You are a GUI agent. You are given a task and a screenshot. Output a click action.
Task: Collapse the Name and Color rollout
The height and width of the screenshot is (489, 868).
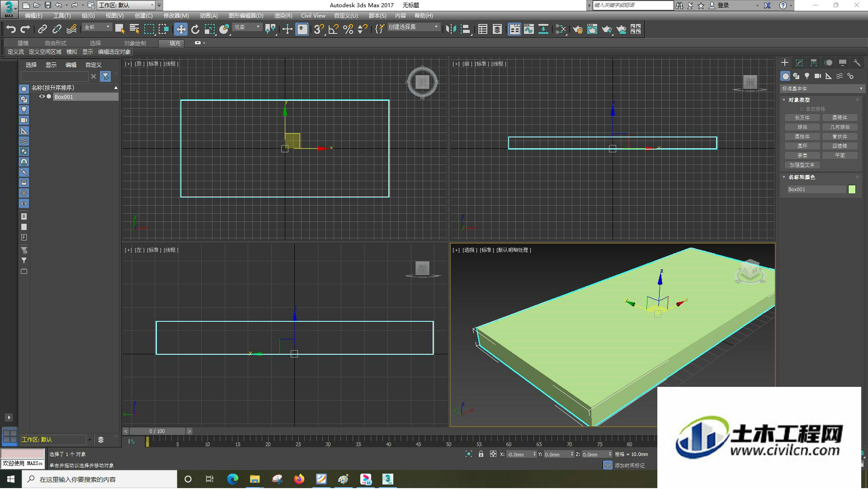784,177
